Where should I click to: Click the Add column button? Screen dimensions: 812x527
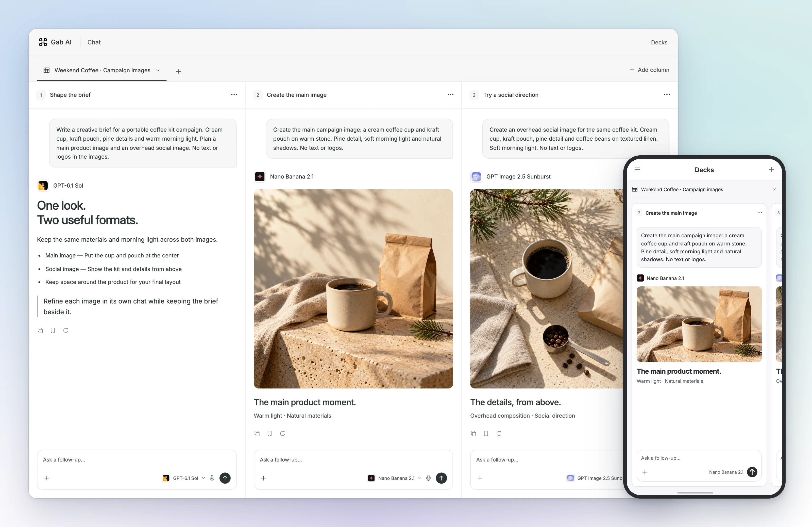click(649, 70)
